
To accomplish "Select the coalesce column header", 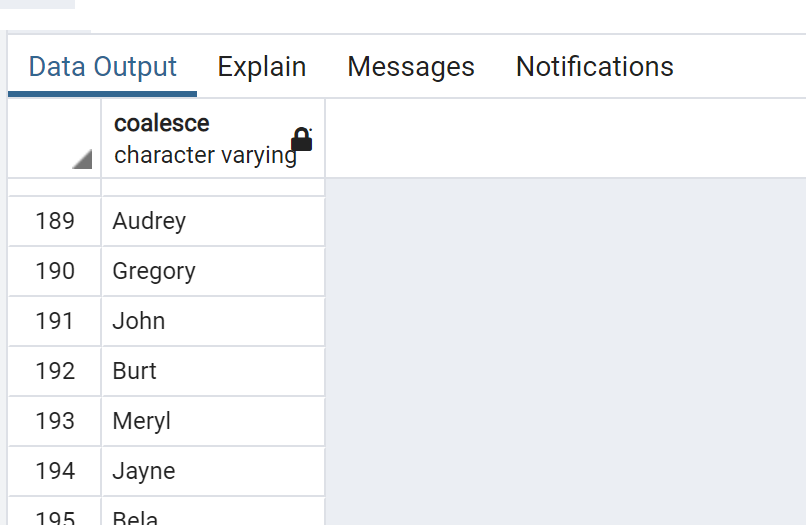I will 213,139.
